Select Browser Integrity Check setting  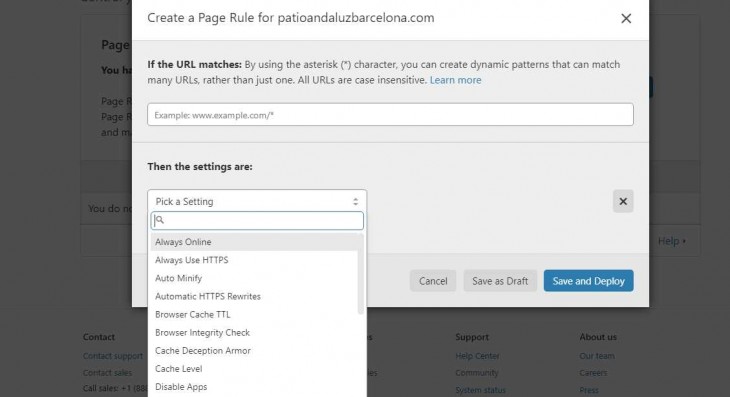tap(254, 333)
